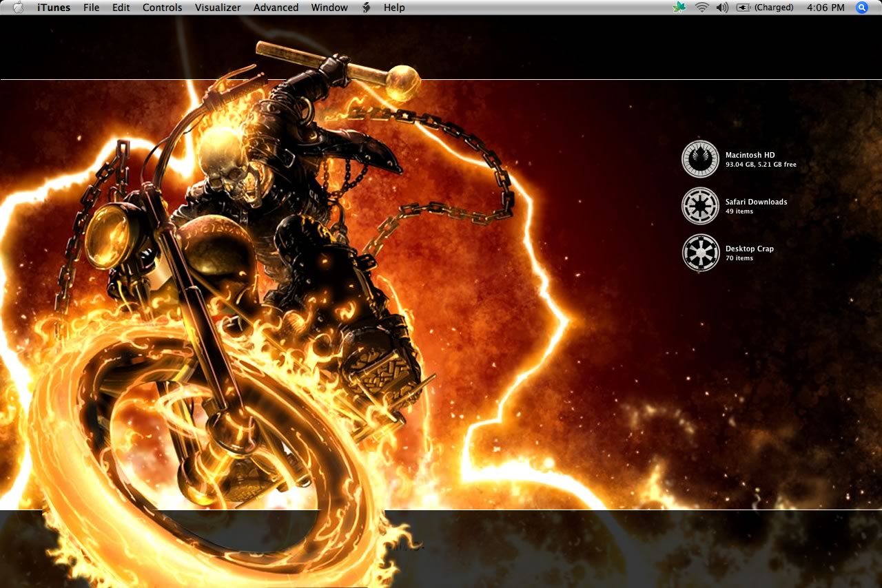The width and height of the screenshot is (882, 588).
Task: Click the battery power plug icon
Action: [743, 8]
